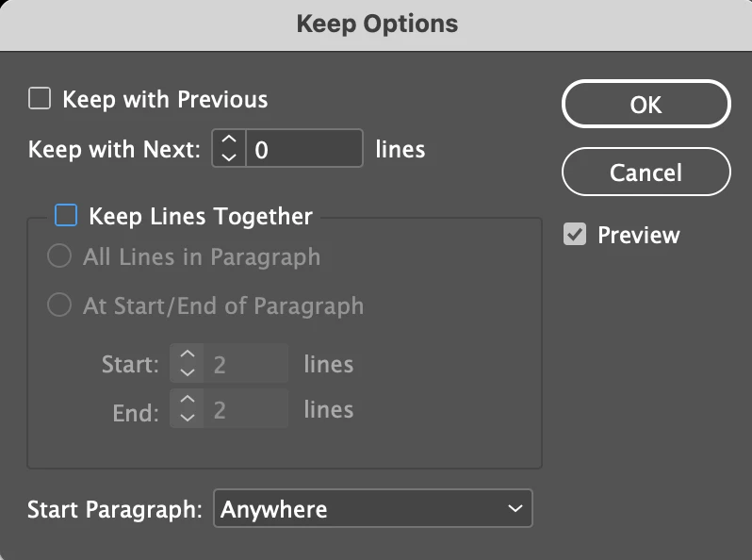Increase Keep with Next lines value

(228, 140)
